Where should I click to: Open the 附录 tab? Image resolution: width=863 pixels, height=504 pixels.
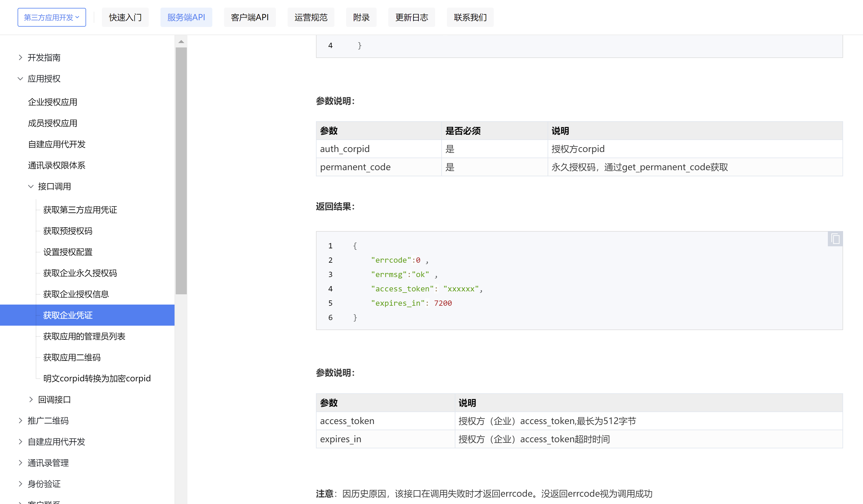pos(361,18)
